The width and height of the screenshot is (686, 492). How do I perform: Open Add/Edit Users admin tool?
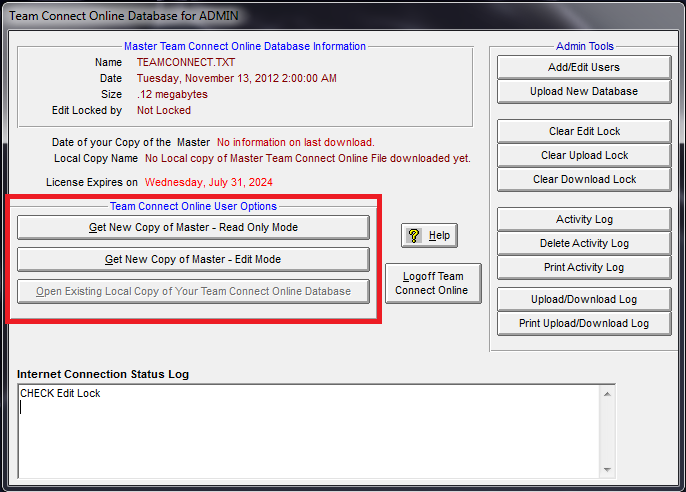pos(584,67)
